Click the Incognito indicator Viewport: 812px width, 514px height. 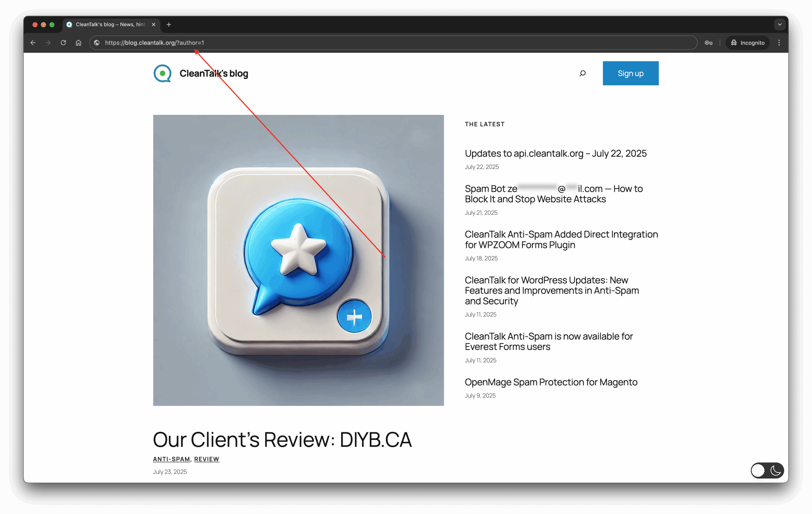tap(747, 43)
